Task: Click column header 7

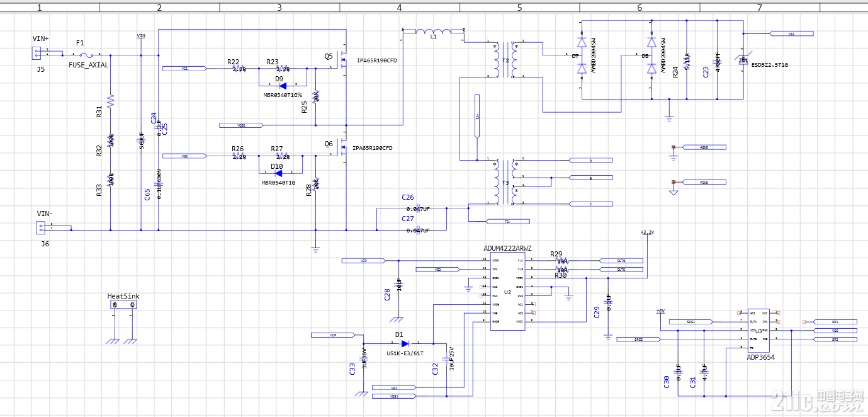Action: point(759,8)
